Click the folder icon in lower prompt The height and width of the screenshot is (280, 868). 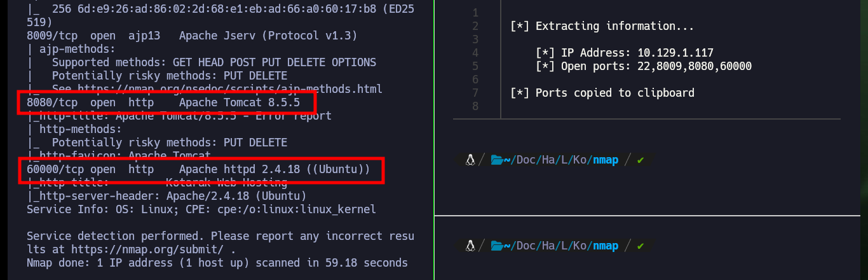click(496, 246)
